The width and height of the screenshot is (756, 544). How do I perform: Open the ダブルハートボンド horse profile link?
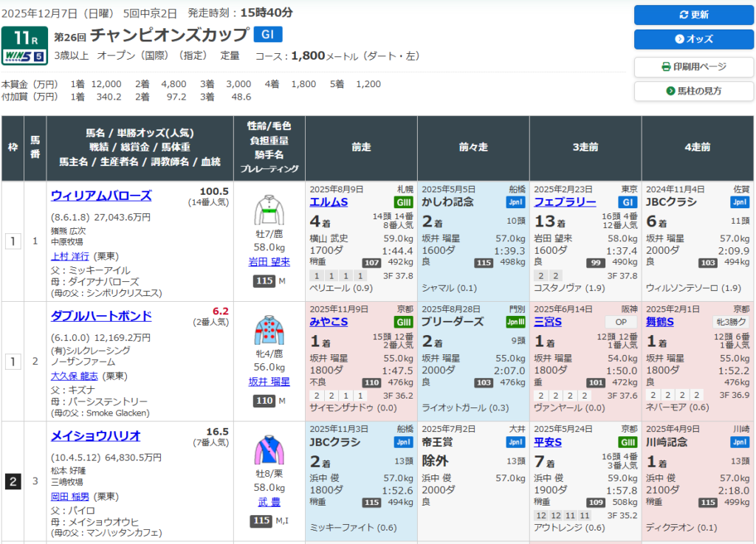[x=101, y=316]
